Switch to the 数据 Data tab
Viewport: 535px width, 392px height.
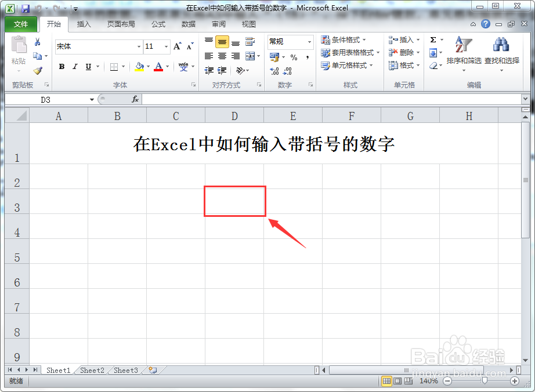(x=189, y=24)
